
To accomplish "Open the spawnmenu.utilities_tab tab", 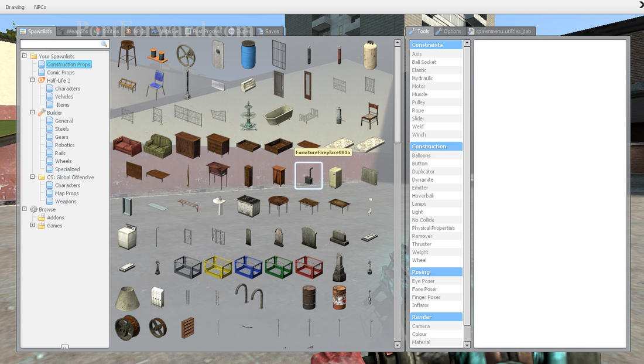I will 500,31.
